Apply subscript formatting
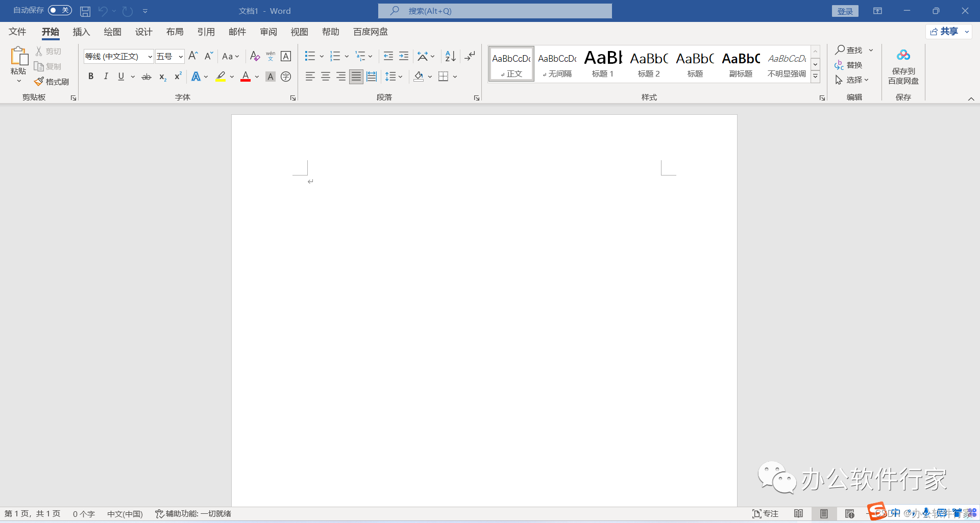The image size is (980, 523). (162, 77)
